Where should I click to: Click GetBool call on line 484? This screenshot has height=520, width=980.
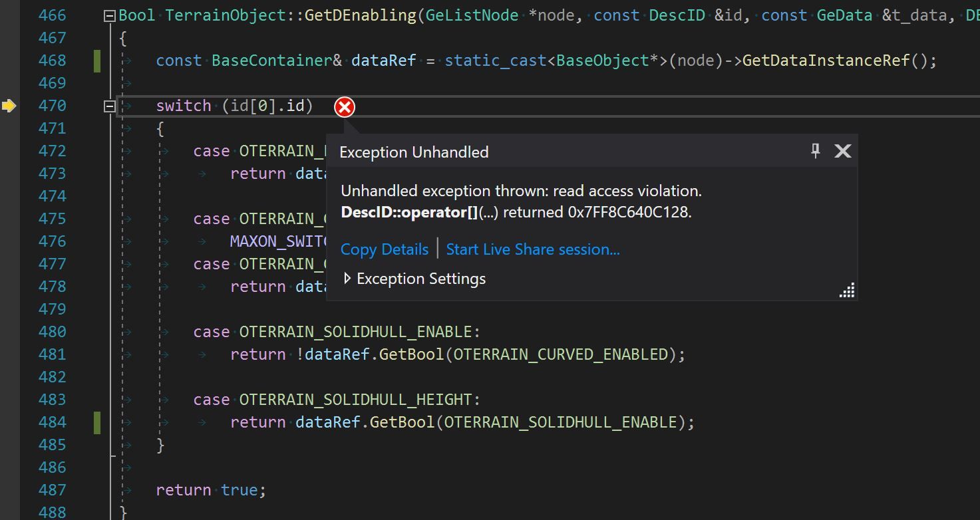pyautogui.click(x=402, y=422)
